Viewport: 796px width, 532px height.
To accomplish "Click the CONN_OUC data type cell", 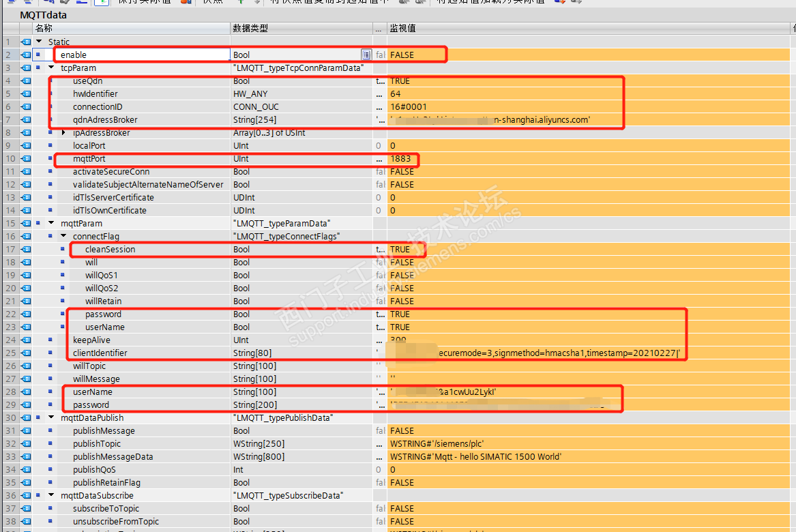I will click(256, 106).
